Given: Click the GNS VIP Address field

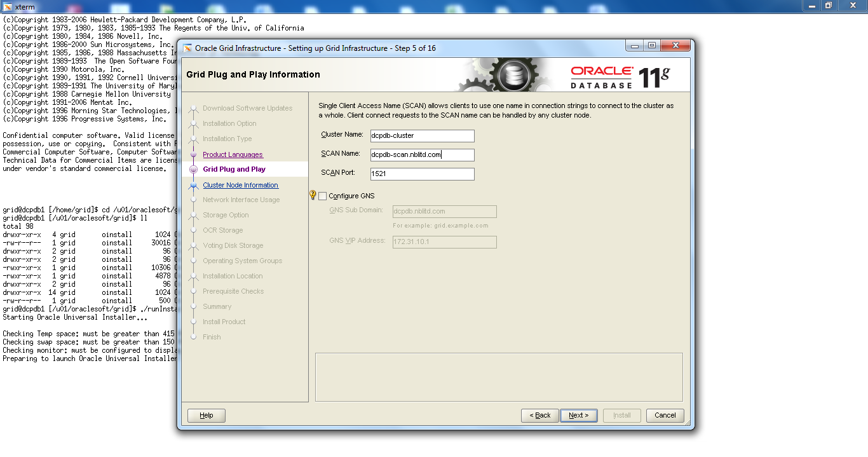Looking at the screenshot, I should pos(445,242).
